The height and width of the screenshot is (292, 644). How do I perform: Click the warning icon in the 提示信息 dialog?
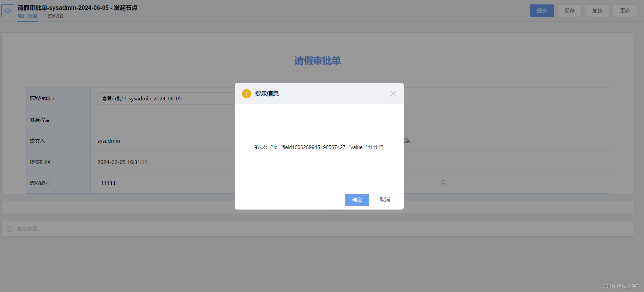coord(247,94)
